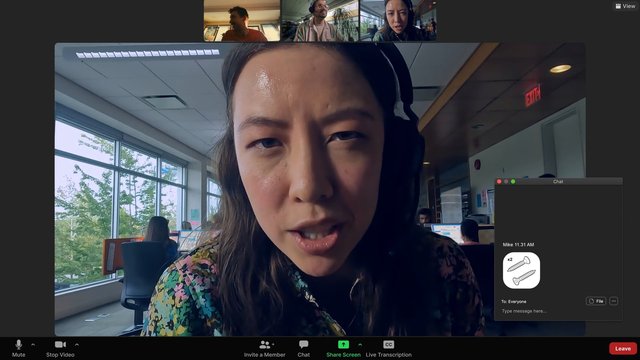Leave the meeting
The width and height of the screenshot is (640, 360).
(623, 348)
